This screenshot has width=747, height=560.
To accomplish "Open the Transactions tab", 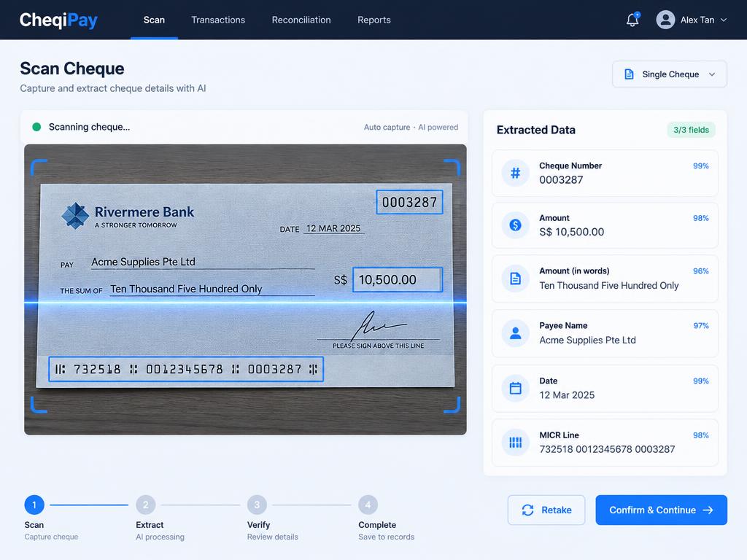I will [218, 20].
